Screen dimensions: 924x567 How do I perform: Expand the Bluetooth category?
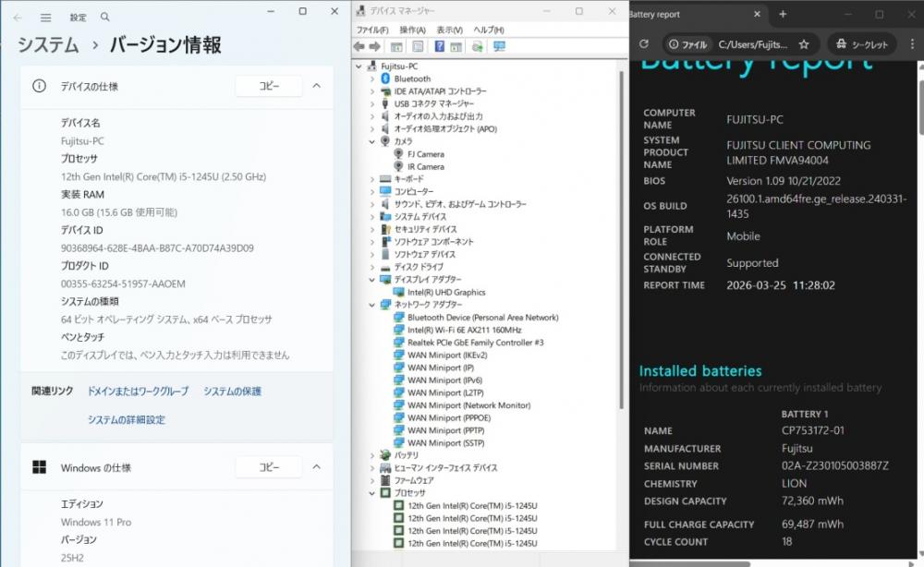[371, 78]
